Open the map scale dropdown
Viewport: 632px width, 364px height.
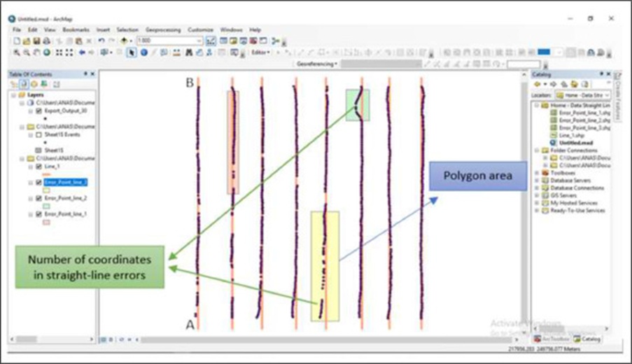tap(199, 41)
